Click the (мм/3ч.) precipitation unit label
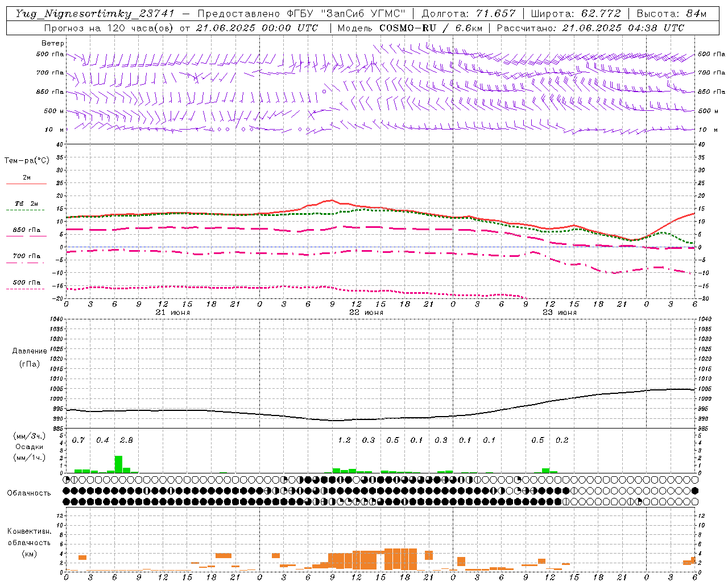Screen dimensions: 728x582 tap(30, 436)
